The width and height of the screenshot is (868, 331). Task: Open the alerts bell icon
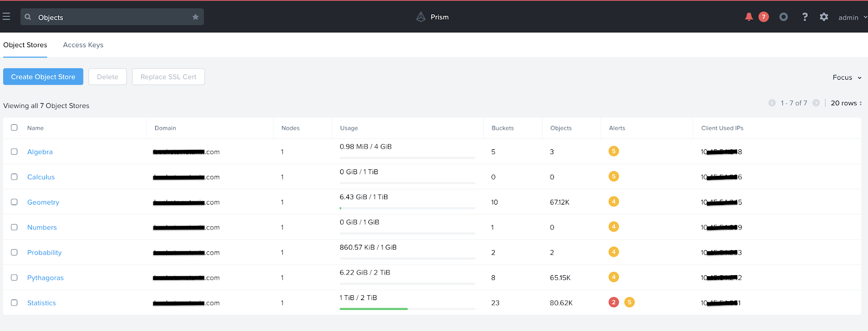coord(749,17)
